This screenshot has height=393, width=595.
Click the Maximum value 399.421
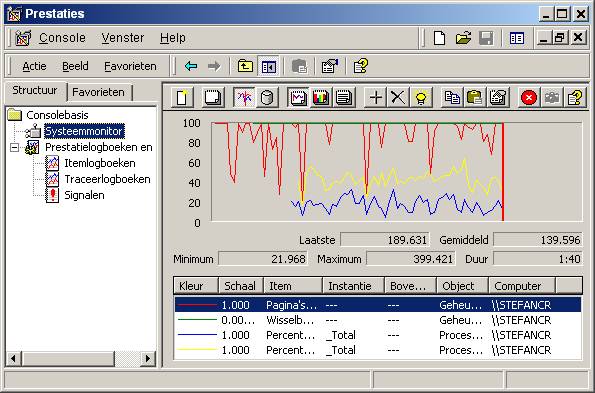[411, 259]
